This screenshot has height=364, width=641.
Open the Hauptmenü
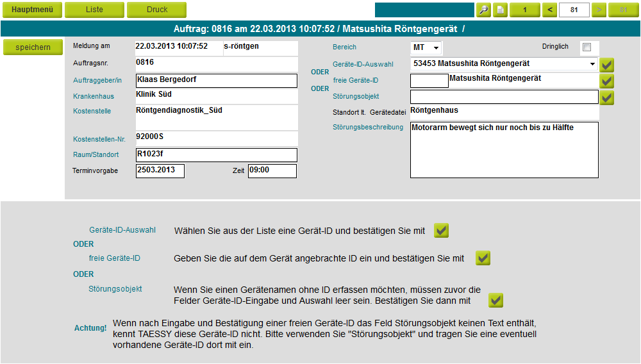coord(32,10)
